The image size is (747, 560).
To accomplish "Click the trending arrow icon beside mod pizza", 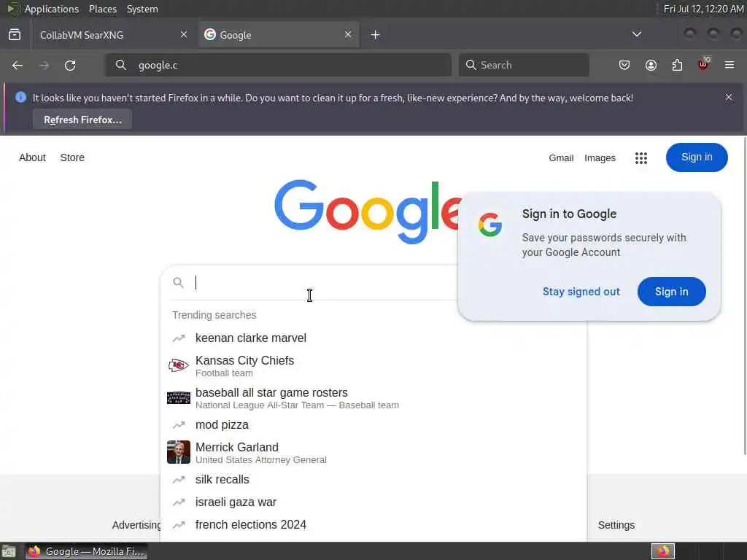I will coord(179,425).
